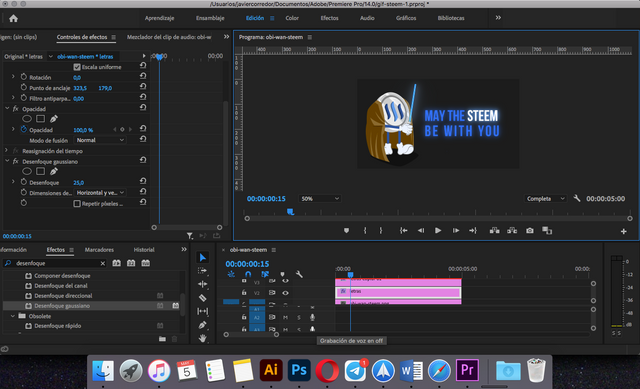This screenshot has width=640, height=389.
Task: Select the Slip tool
Action: click(202, 311)
